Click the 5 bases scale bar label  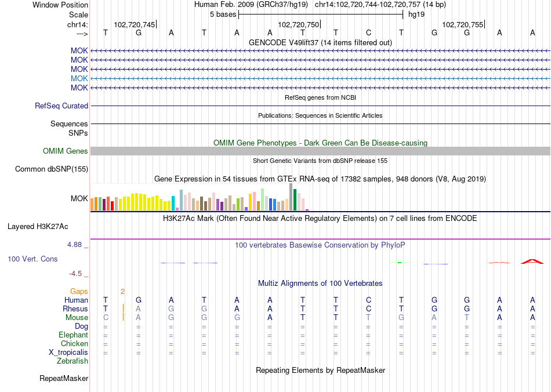[223, 14]
